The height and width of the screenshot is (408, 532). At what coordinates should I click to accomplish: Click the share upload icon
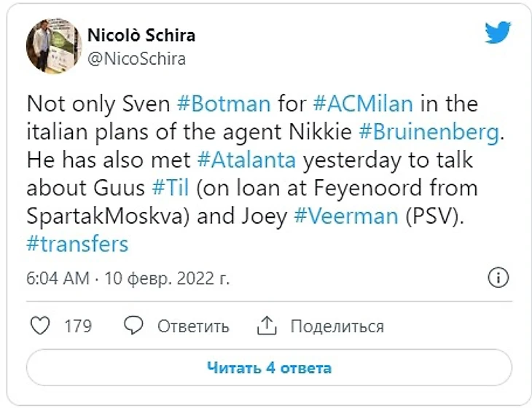pos(267,326)
